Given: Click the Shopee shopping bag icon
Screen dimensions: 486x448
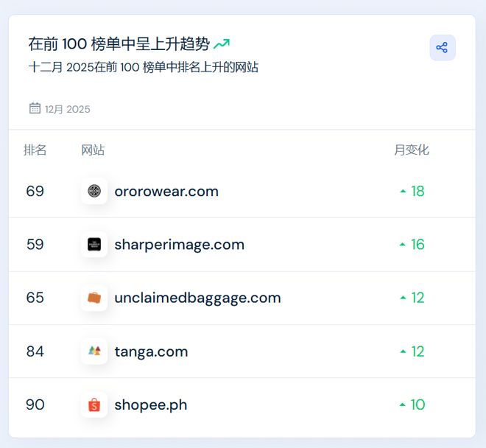Looking at the screenshot, I should (94, 405).
